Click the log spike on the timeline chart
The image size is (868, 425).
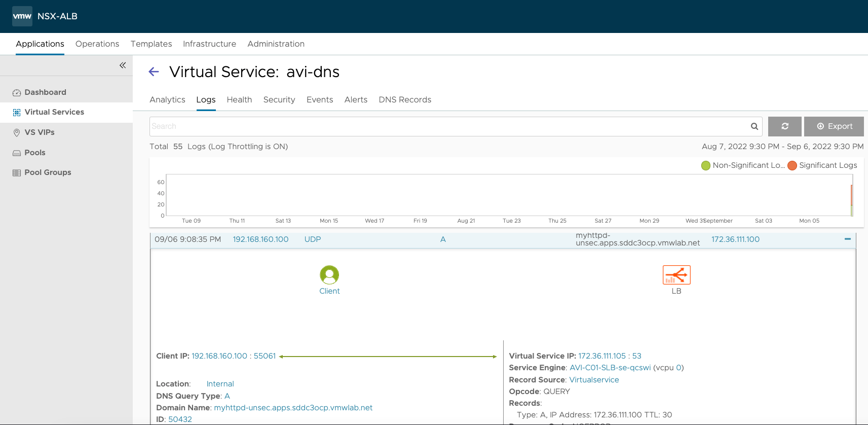[x=852, y=200]
